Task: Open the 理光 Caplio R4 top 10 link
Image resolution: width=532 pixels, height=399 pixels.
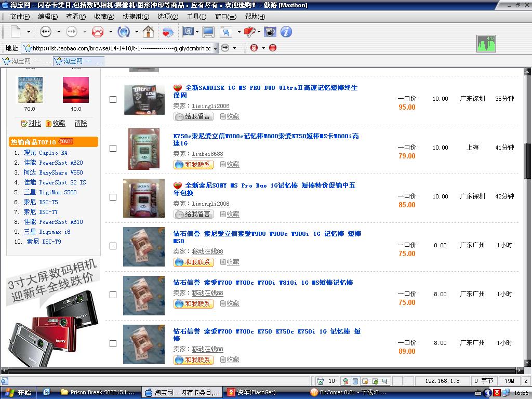Action: click(46, 153)
